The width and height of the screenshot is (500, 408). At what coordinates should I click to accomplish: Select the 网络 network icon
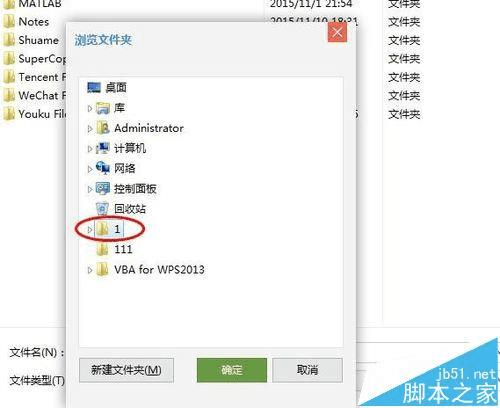coord(103,168)
